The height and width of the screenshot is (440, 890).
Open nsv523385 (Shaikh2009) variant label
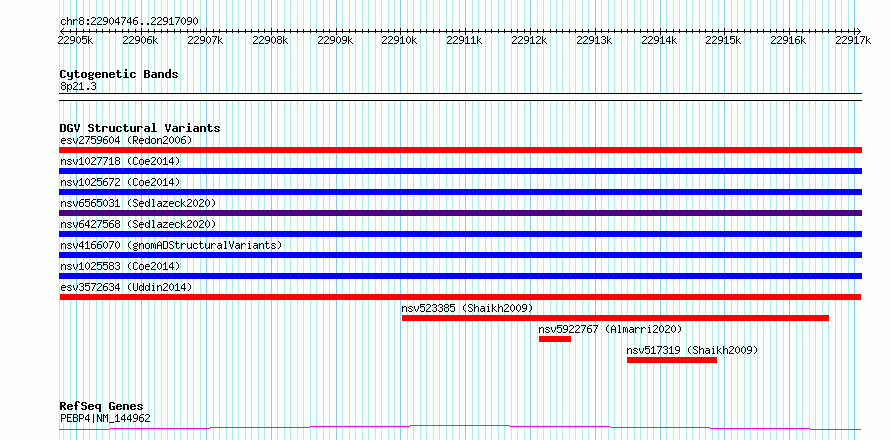(x=468, y=308)
